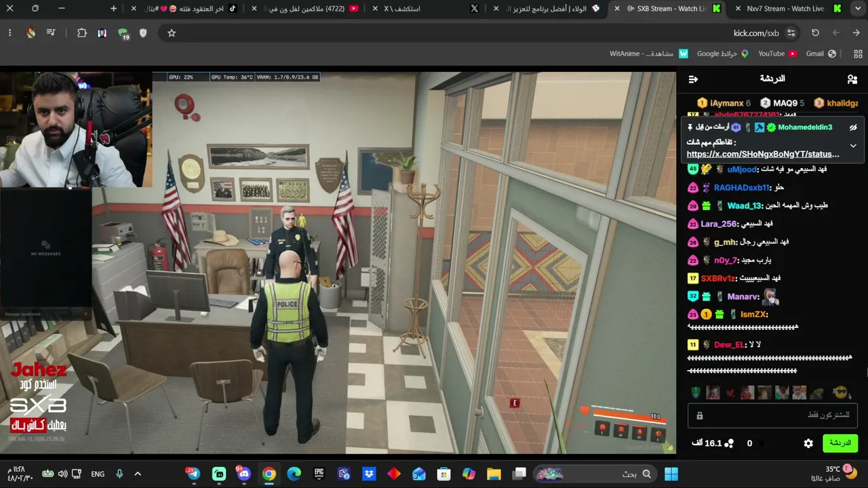Open Dropbox from the taskbar

point(369,474)
